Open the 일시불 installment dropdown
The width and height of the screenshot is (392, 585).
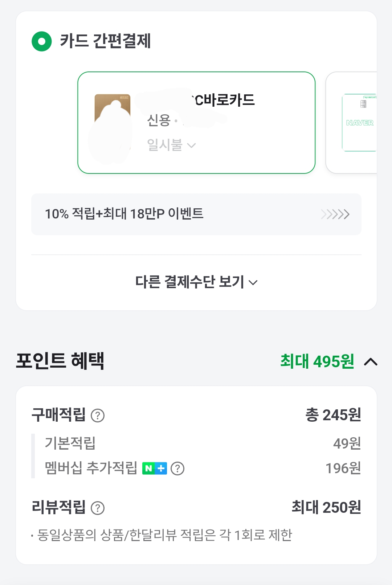tap(171, 145)
